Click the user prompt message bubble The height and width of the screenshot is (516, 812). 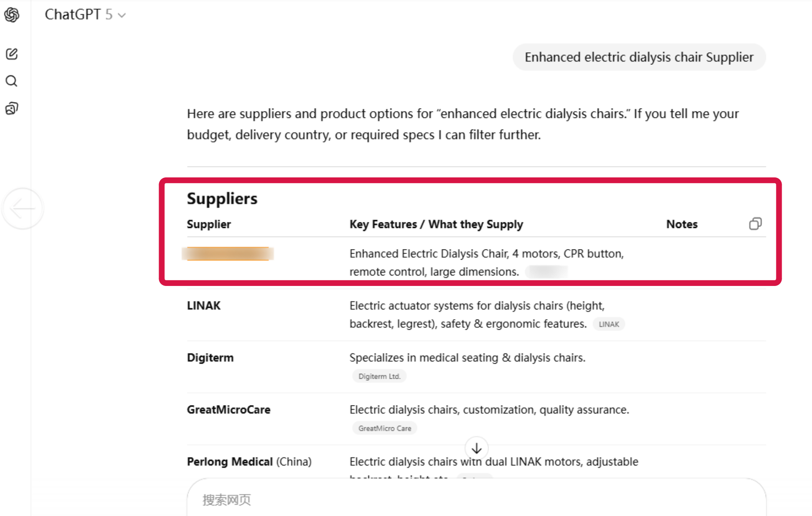tap(639, 57)
